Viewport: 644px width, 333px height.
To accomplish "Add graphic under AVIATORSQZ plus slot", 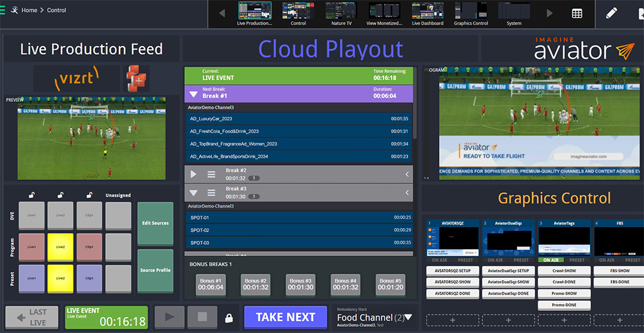I will tap(453, 320).
